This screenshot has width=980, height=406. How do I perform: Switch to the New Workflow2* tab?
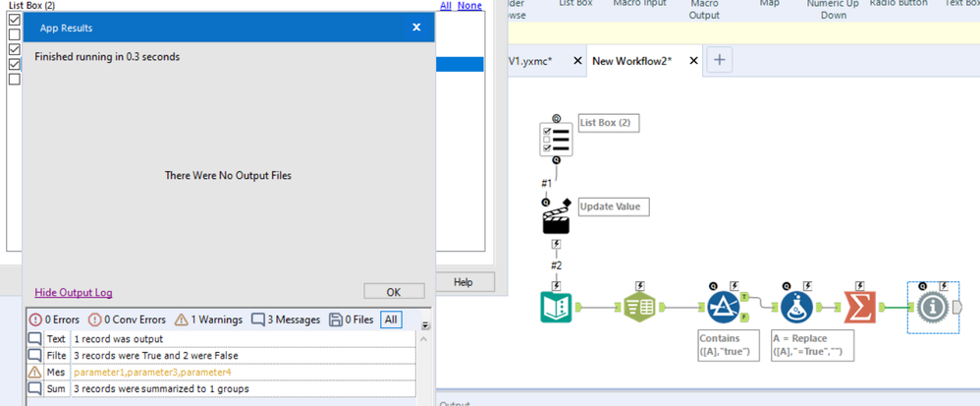pos(631,61)
